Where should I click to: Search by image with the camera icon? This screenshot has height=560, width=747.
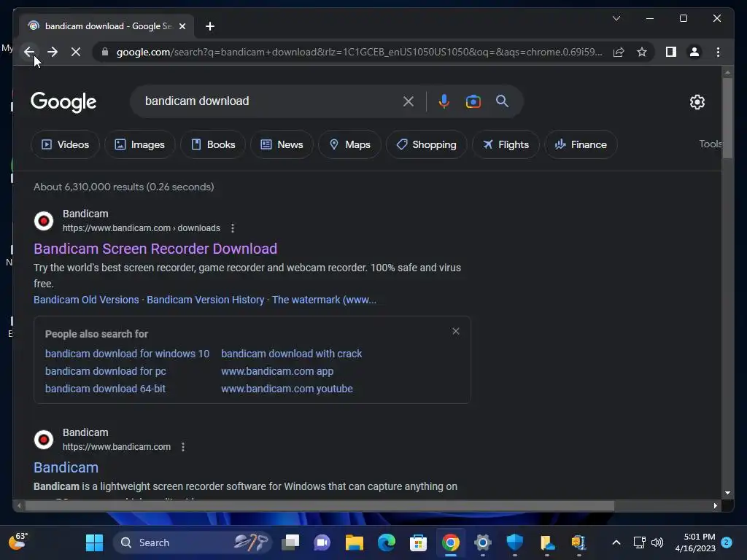(x=473, y=101)
